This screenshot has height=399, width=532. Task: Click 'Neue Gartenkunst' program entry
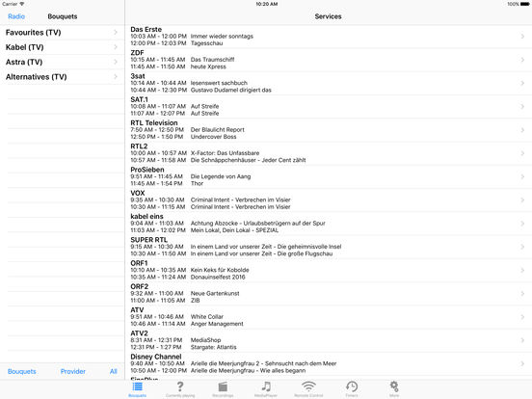(215, 294)
